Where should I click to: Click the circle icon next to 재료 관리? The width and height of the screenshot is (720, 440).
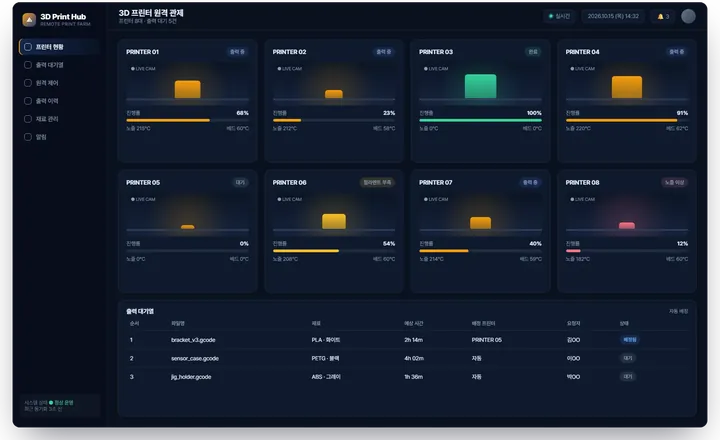(28, 119)
